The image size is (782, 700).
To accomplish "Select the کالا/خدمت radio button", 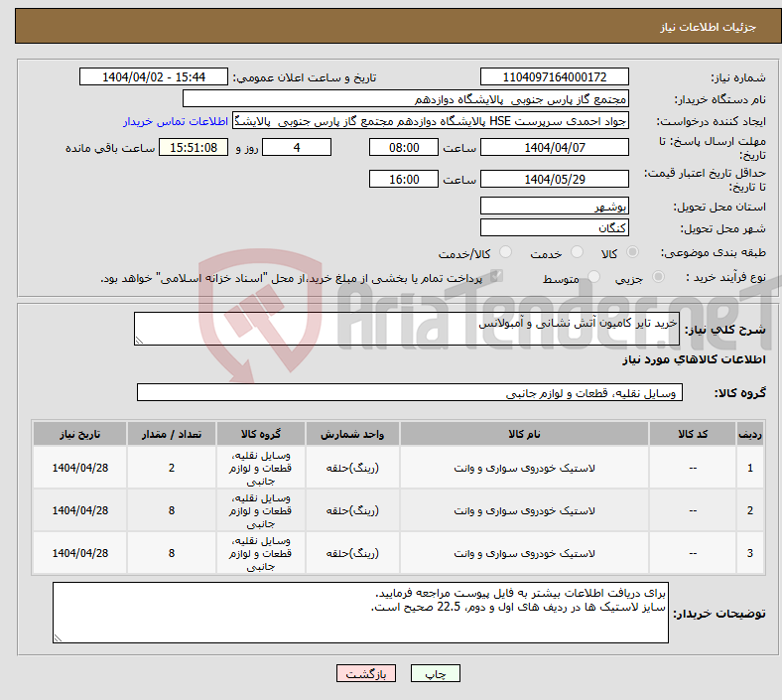I will (x=505, y=252).
